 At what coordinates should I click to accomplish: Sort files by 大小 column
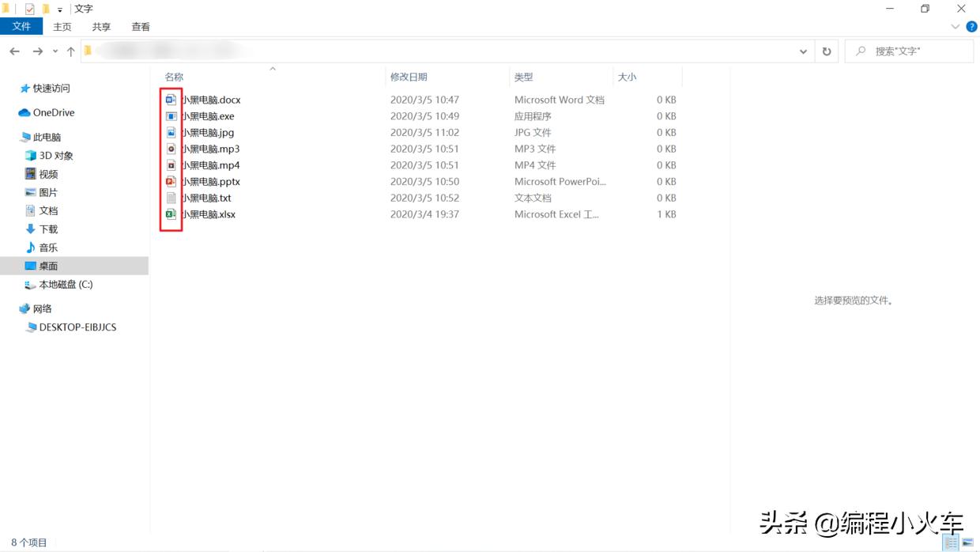(x=627, y=77)
